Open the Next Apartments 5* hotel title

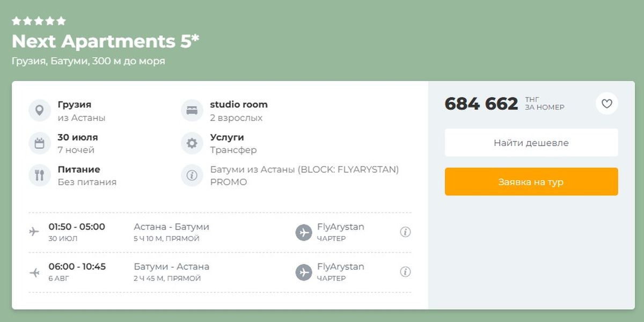tap(106, 41)
